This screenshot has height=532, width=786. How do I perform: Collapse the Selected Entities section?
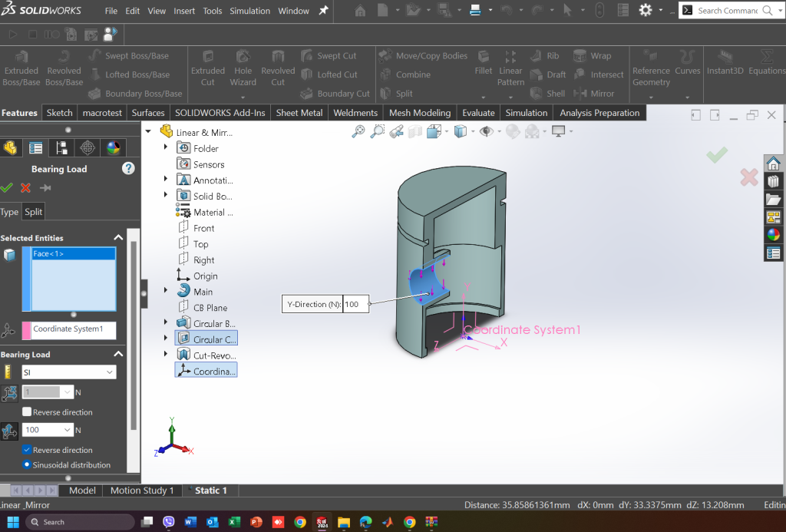pyautogui.click(x=118, y=238)
